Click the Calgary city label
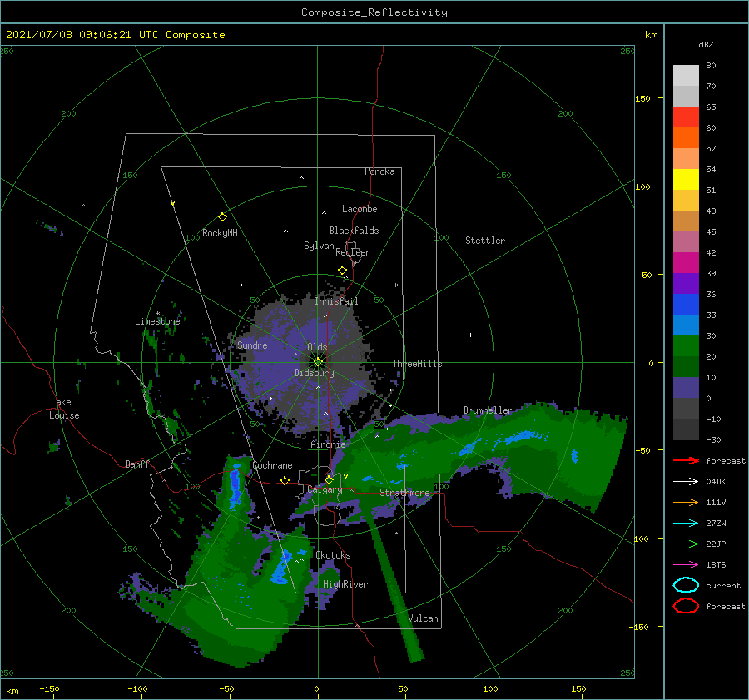 point(325,489)
